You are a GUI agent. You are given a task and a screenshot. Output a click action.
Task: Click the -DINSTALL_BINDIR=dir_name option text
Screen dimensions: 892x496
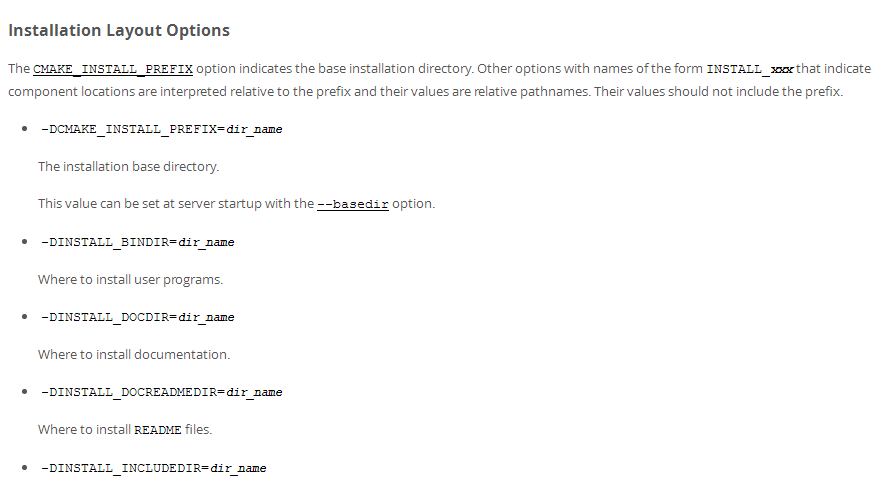coord(138,242)
